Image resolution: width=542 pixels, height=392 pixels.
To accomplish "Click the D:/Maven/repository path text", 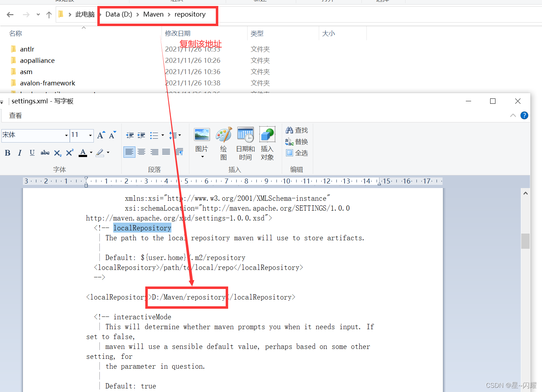I will [189, 297].
